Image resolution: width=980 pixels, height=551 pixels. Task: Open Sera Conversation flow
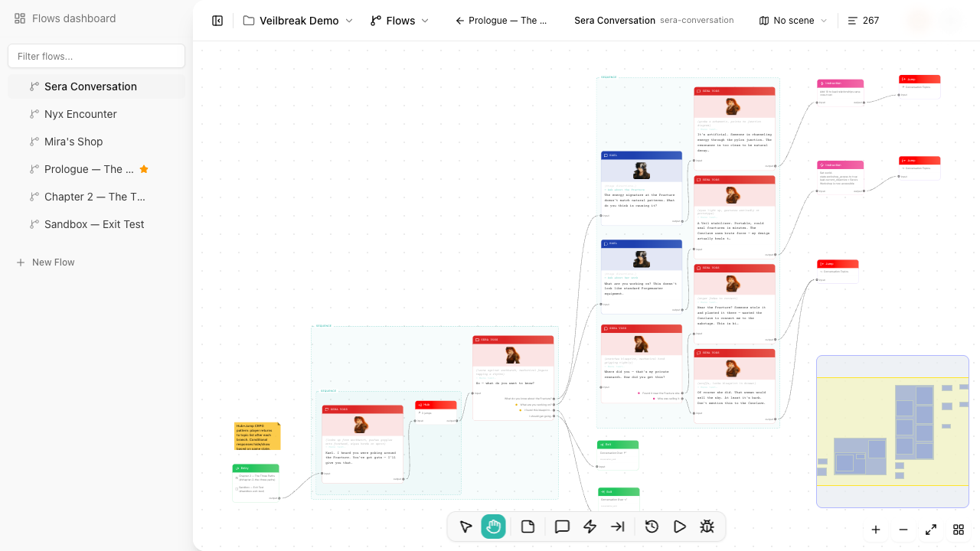tap(96, 86)
